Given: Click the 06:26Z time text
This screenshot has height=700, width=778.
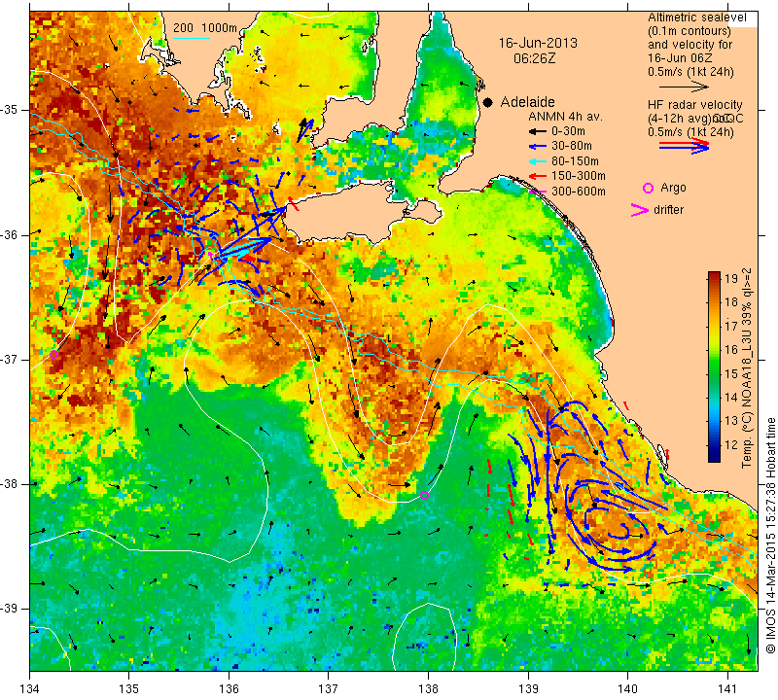Looking at the screenshot, I should 534,58.
